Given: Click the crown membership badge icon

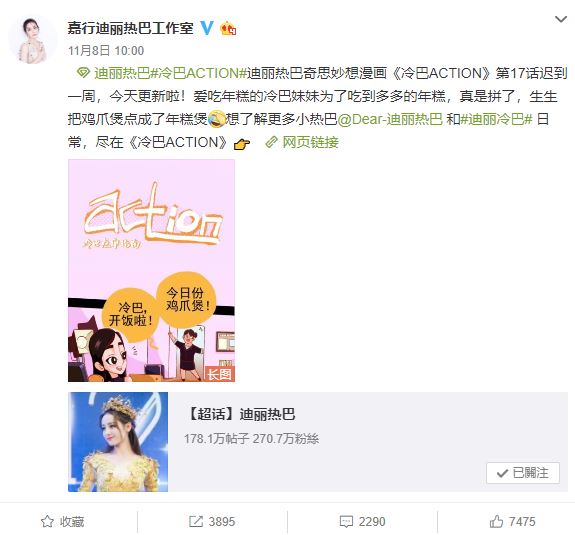Looking at the screenshot, I should 228,28.
